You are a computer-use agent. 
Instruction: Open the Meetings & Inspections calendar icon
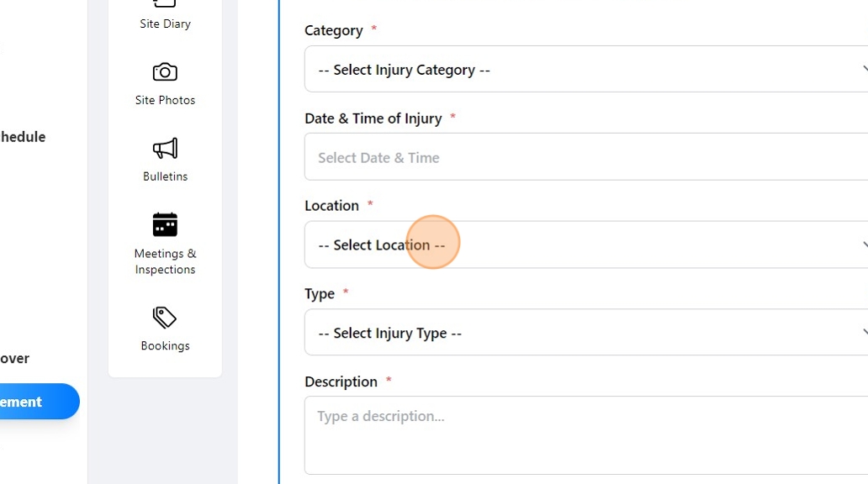pos(165,224)
